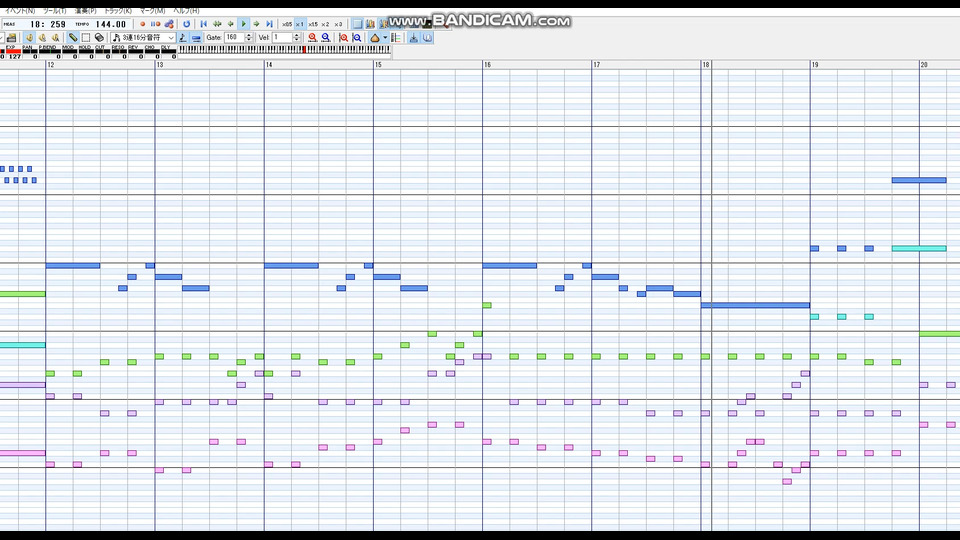Click the download arrow icon
The height and width of the screenshot is (540, 960).
414,37
